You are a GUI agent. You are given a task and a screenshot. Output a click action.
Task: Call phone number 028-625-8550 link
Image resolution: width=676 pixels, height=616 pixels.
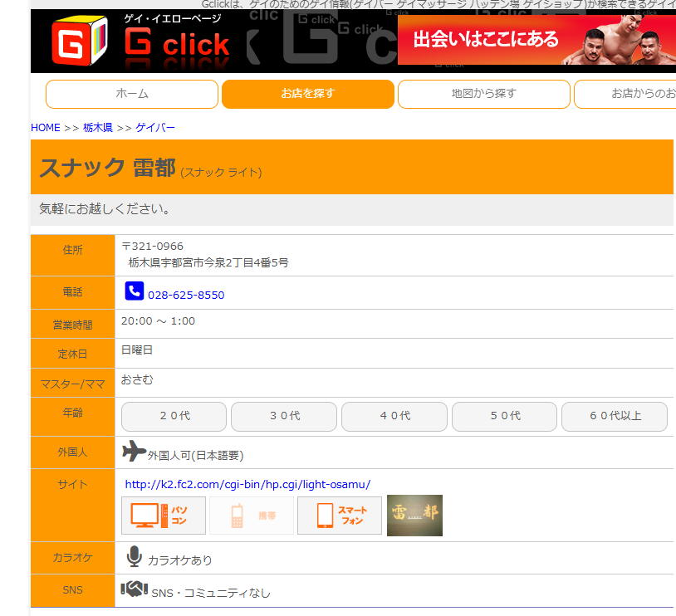pos(186,296)
